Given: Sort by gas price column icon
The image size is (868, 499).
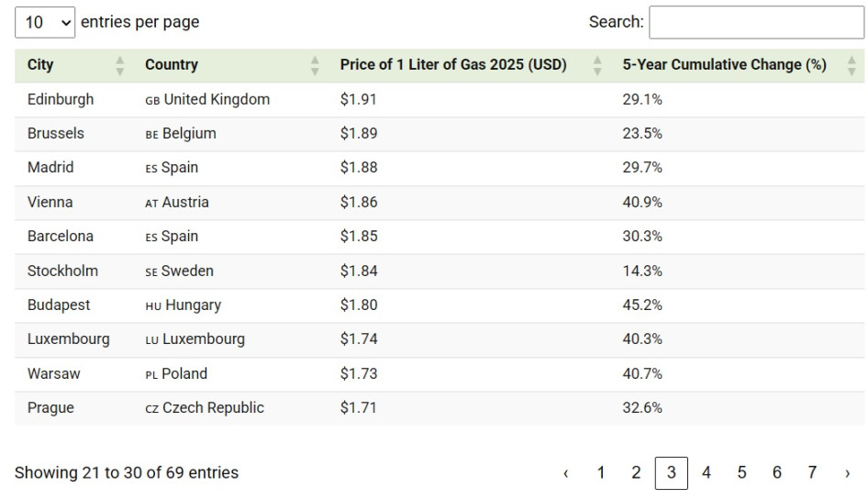Looking at the screenshot, I should coord(597,65).
